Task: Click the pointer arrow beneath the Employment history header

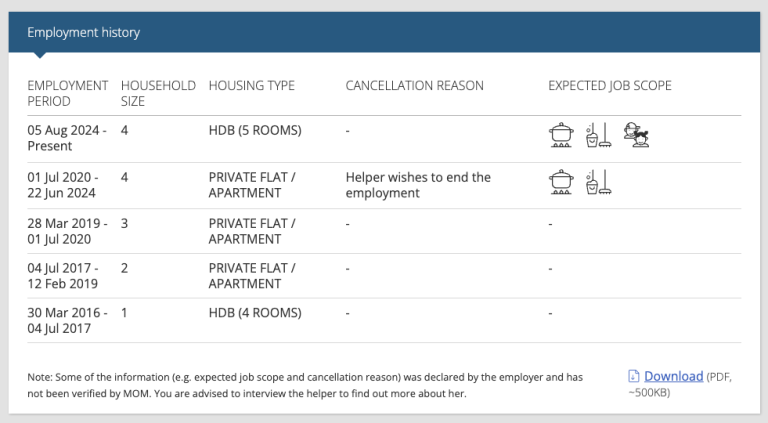Action: click(40, 55)
